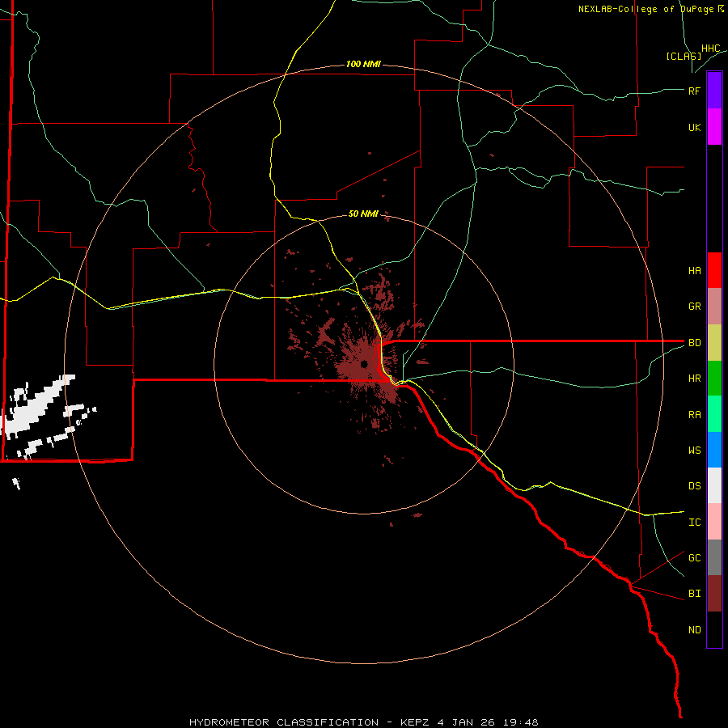The image size is (728, 728).
Task: Click the "NEXLAB-College of DuPage" credit text
Action: [x=645, y=9]
